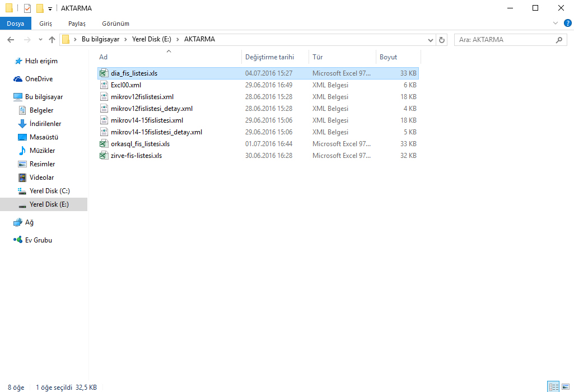The width and height of the screenshot is (574, 392).
Task: Expand the ribbon with chevron arrow
Action: click(556, 24)
